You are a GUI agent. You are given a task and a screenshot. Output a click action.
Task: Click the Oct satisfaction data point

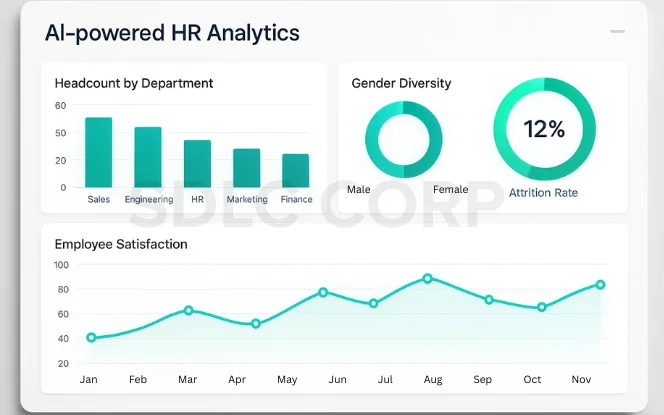click(542, 307)
